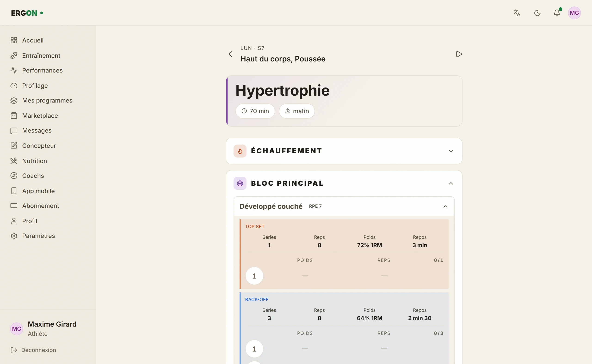Click Back-off poids dash field
Image resolution: width=592 pixels, height=364 pixels.
305,349
